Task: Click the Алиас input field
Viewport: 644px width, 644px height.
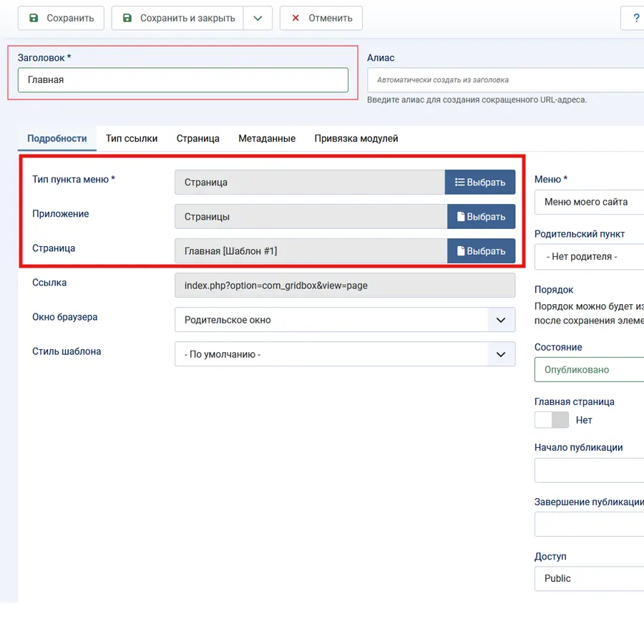Action: click(505, 80)
